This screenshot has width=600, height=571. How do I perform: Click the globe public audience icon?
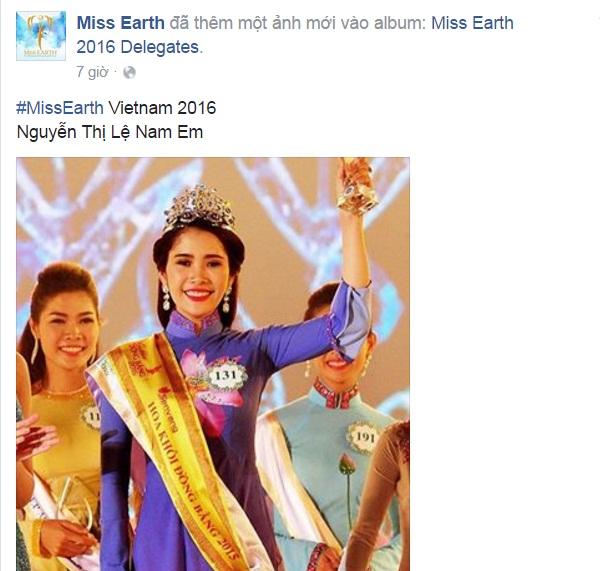click(129, 72)
